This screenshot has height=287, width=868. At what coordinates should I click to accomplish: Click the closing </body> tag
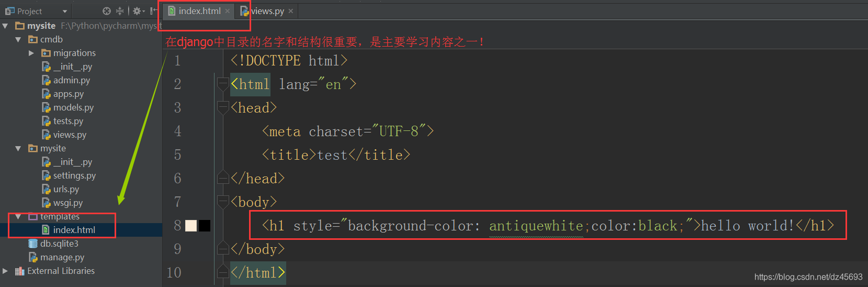[x=257, y=249]
